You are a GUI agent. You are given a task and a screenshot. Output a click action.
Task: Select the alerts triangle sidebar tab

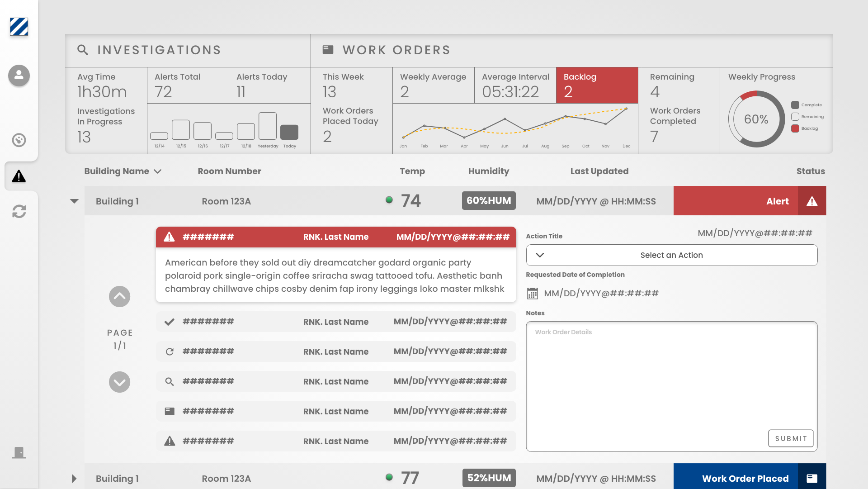point(19,176)
